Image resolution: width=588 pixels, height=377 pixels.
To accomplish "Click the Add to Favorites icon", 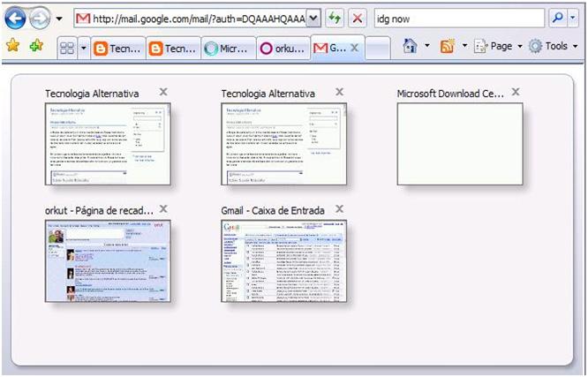I will point(36,45).
